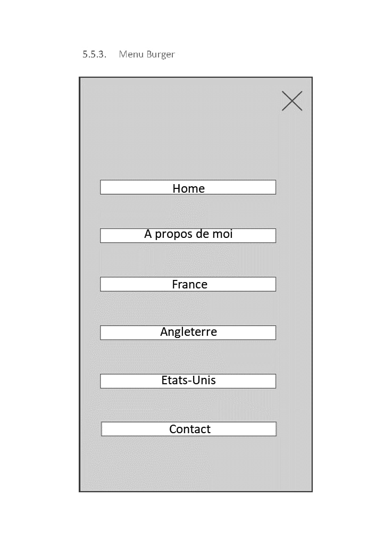Select the first item in the menu list

pos(188,187)
